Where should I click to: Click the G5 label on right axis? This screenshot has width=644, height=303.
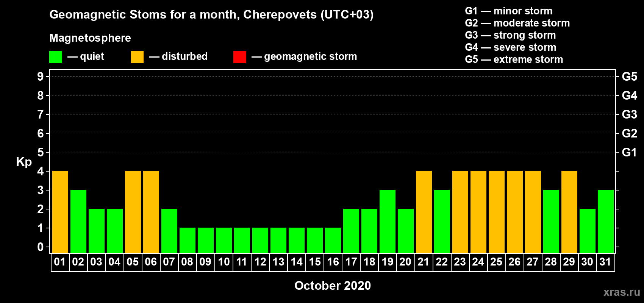630,77
